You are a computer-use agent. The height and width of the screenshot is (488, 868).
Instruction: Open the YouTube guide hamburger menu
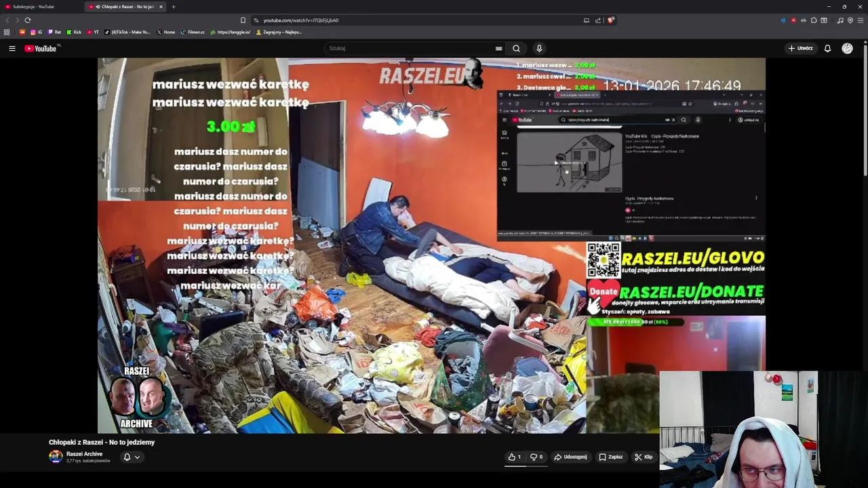[12, 48]
